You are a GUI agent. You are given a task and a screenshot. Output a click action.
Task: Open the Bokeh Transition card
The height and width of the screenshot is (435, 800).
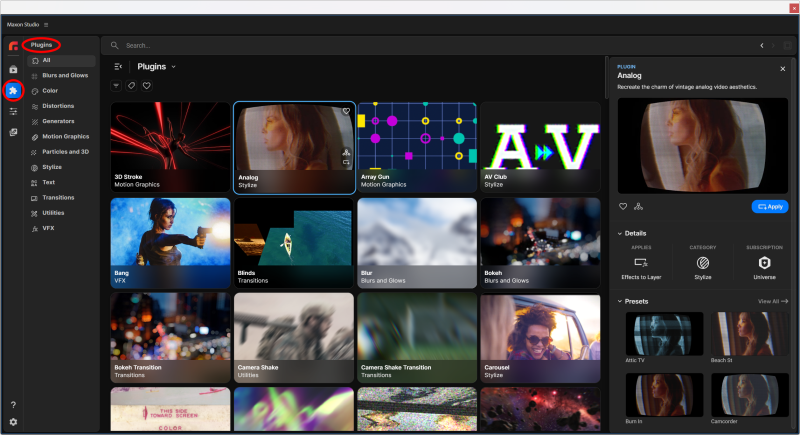(170, 338)
